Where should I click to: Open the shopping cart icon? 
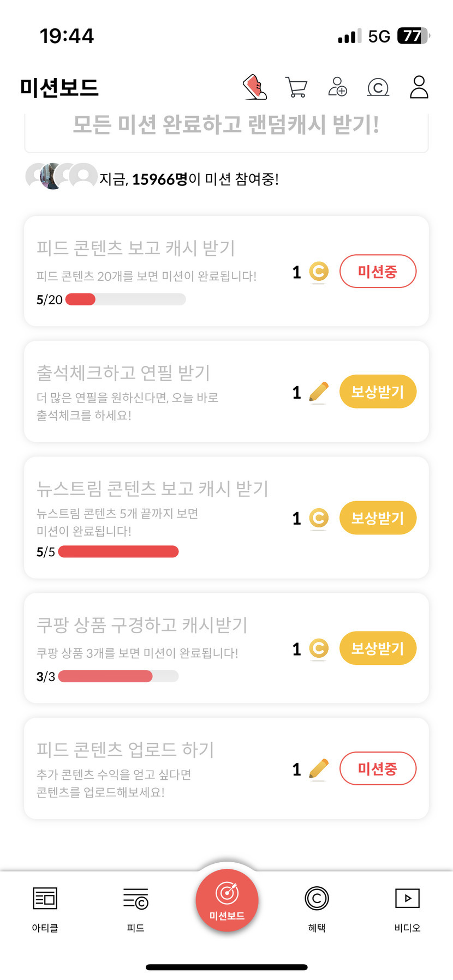click(296, 87)
